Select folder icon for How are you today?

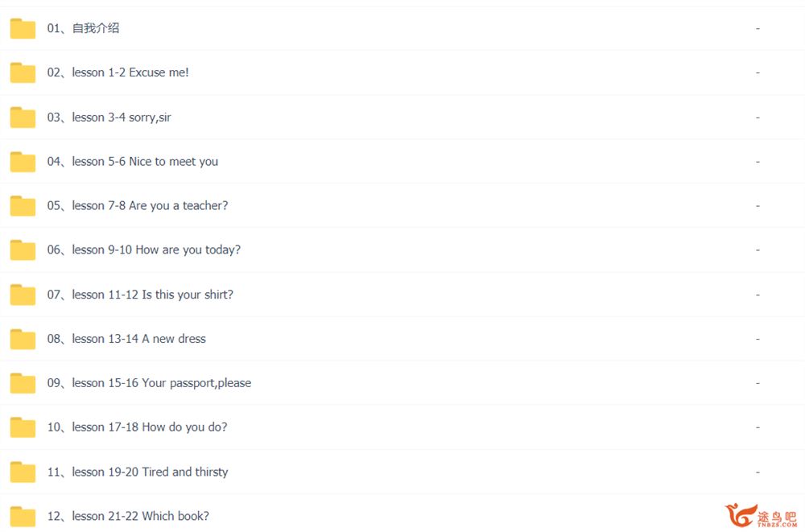tap(23, 250)
